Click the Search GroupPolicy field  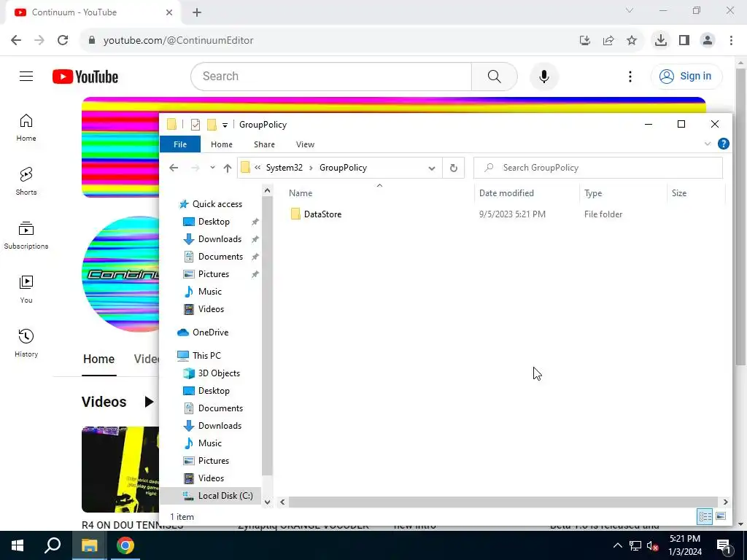coord(598,168)
